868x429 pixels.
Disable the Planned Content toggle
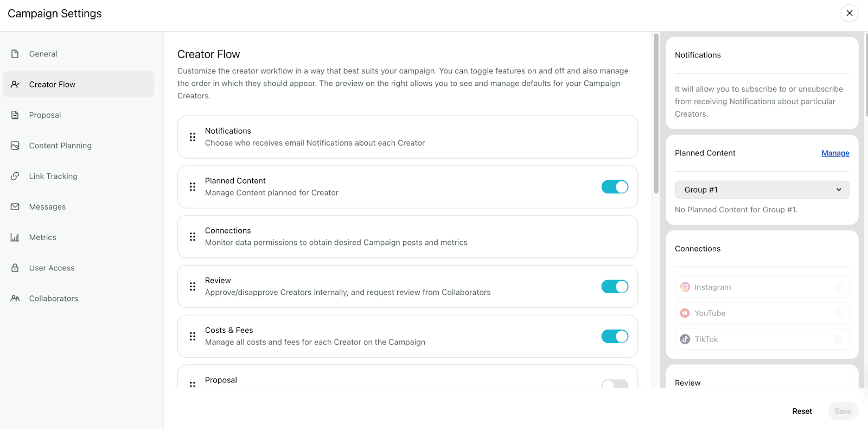point(614,186)
